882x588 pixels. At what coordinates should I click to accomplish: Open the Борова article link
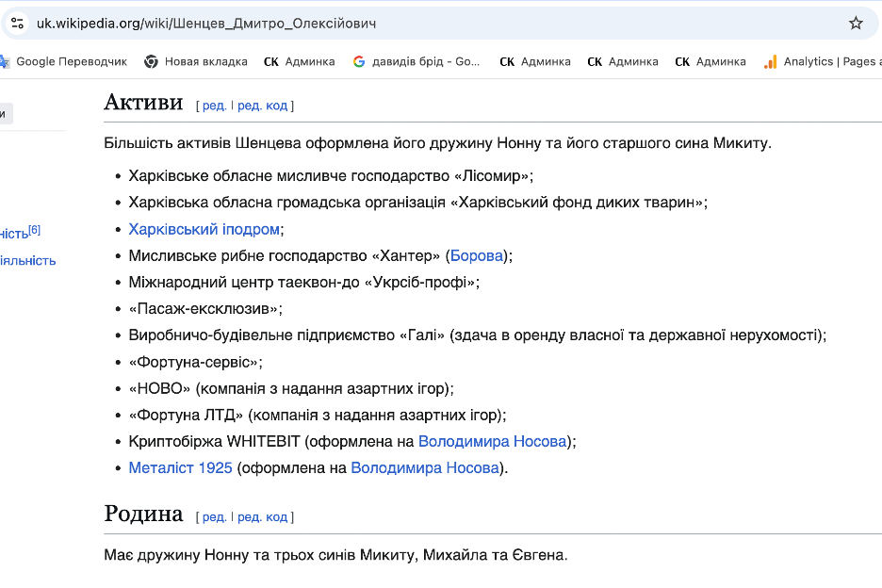coord(477,256)
